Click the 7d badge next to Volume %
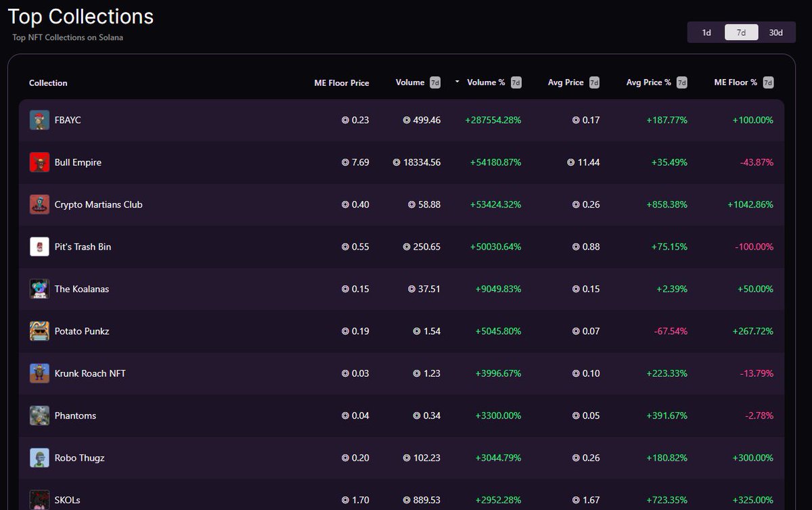This screenshot has width=812, height=510. tap(516, 83)
